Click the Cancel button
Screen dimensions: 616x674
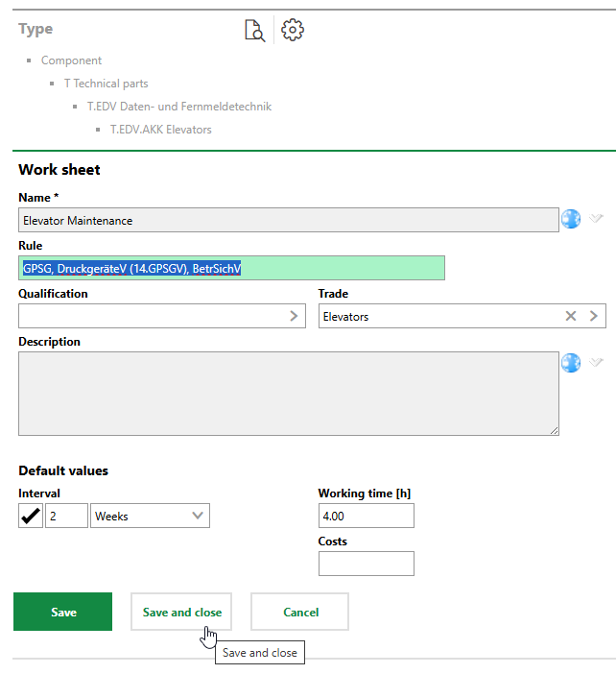(x=300, y=612)
